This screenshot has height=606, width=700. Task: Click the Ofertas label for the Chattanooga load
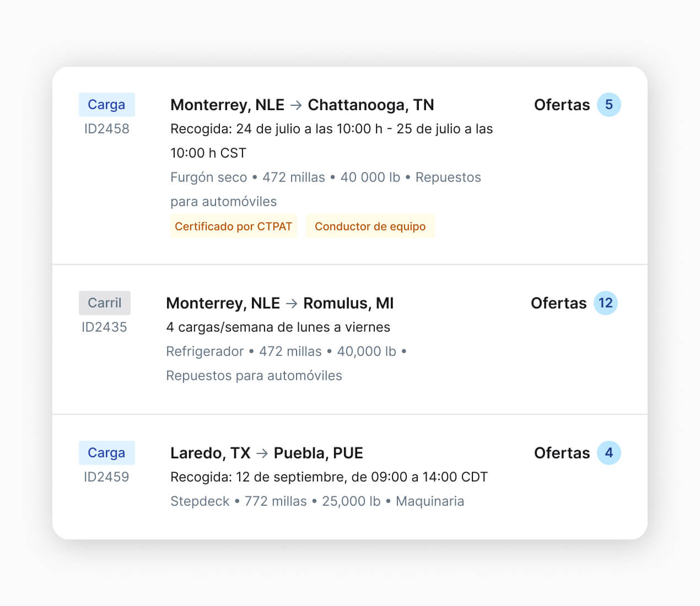coord(562,105)
